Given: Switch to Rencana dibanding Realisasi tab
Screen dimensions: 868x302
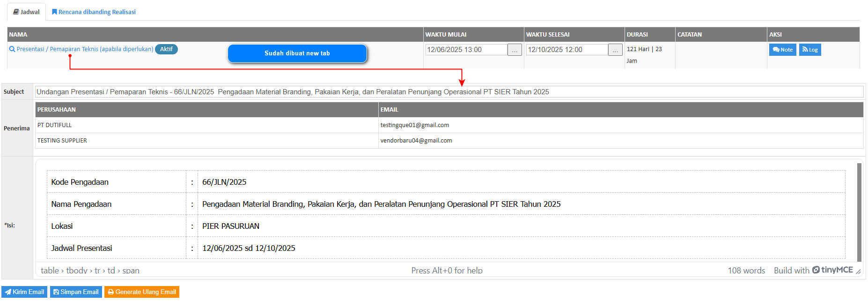Looking at the screenshot, I should pyautogui.click(x=94, y=12).
